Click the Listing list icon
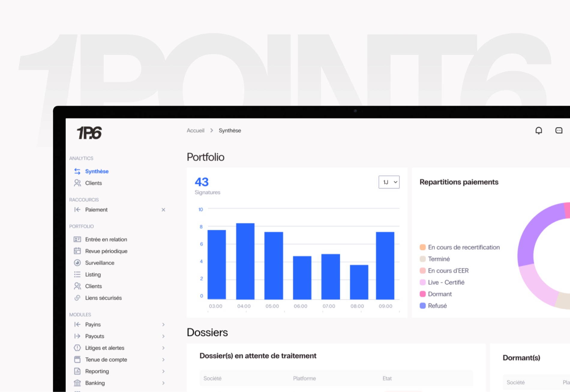This screenshot has height=392, width=570. coord(77,274)
